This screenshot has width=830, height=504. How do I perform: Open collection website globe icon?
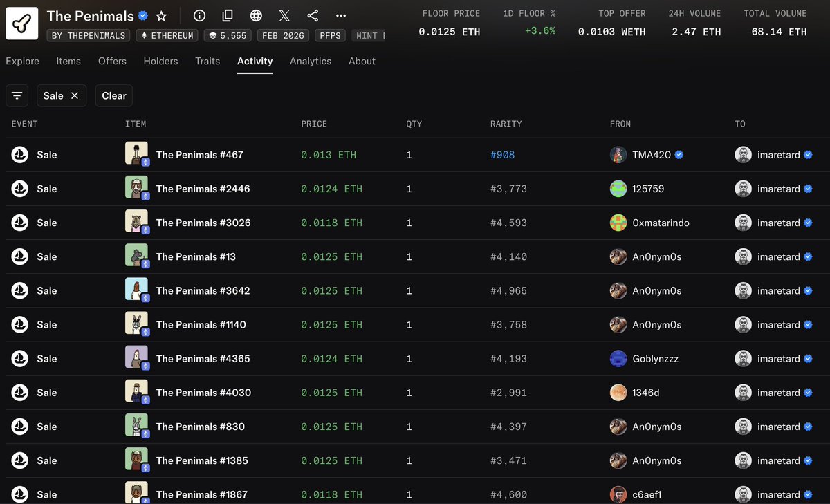(256, 16)
